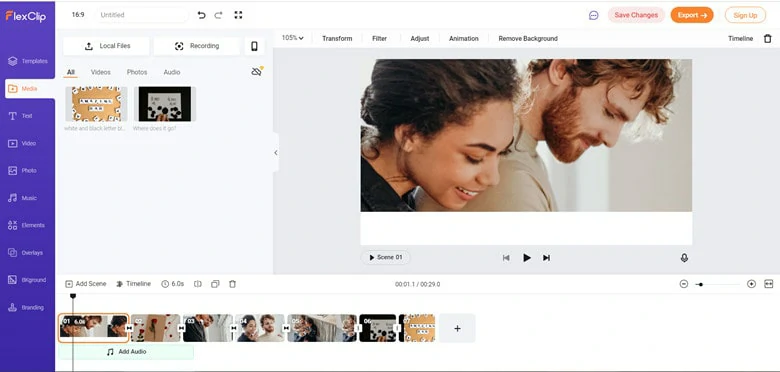Upload from mobile phone icon
The image size is (780, 372).
click(x=254, y=46)
